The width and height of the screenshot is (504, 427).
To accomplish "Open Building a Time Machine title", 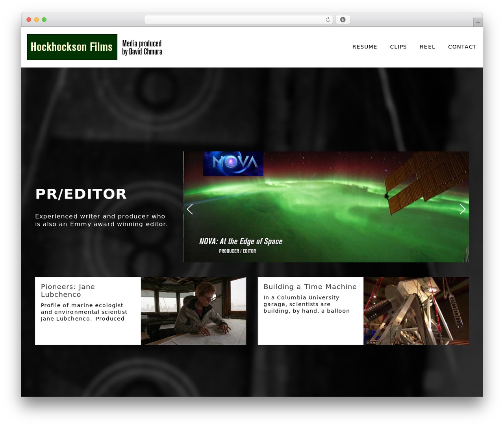I will (x=310, y=287).
